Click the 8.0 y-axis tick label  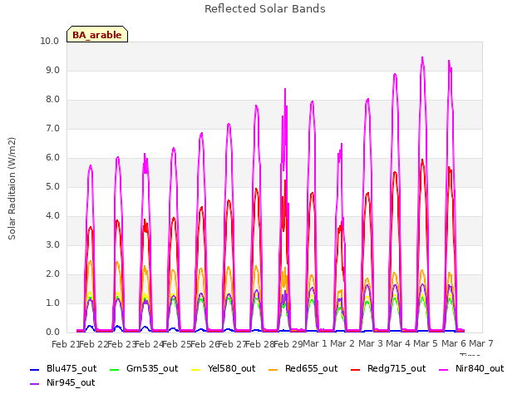52,100
